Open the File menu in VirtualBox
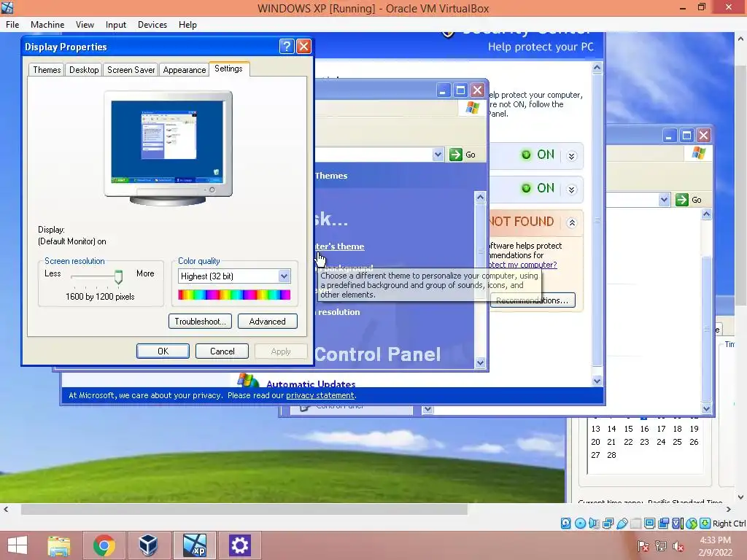 12,25
